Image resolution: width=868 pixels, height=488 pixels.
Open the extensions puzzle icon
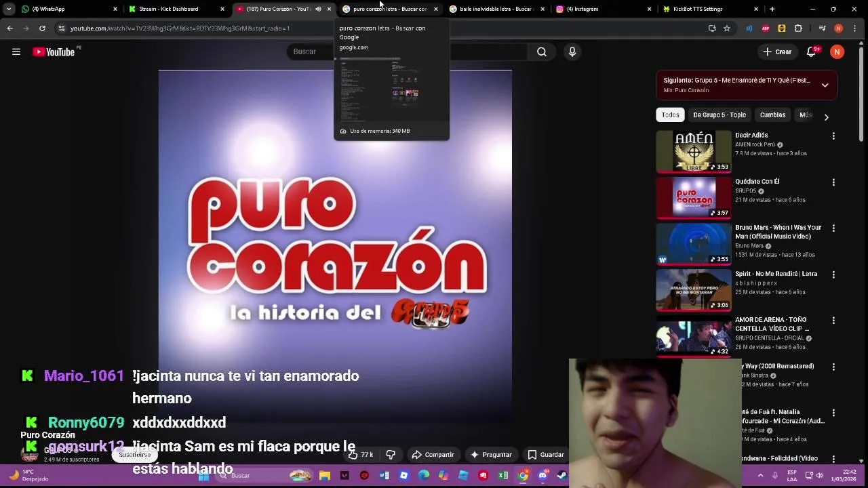(798, 28)
